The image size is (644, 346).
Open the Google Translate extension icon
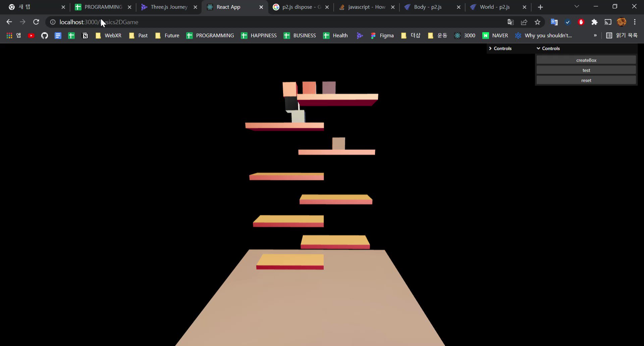click(x=554, y=22)
